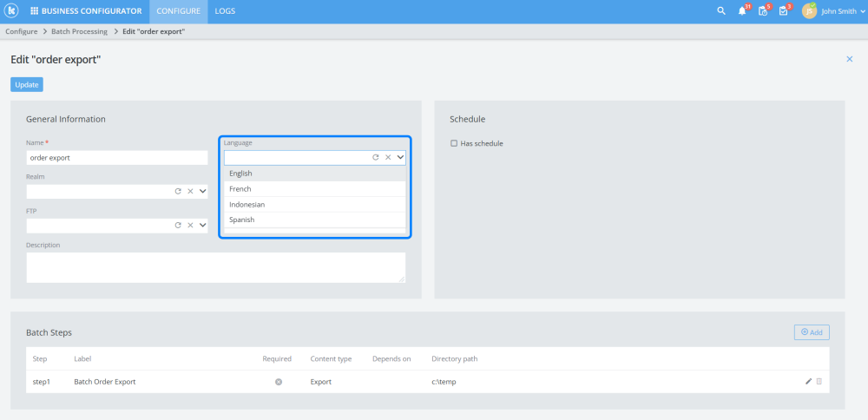Viewport: 868px width, 420px height.
Task: Select French from language list
Action: pos(314,188)
